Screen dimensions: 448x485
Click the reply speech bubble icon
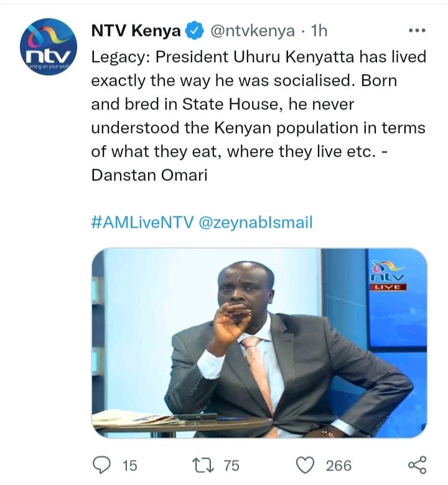tap(101, 465)
